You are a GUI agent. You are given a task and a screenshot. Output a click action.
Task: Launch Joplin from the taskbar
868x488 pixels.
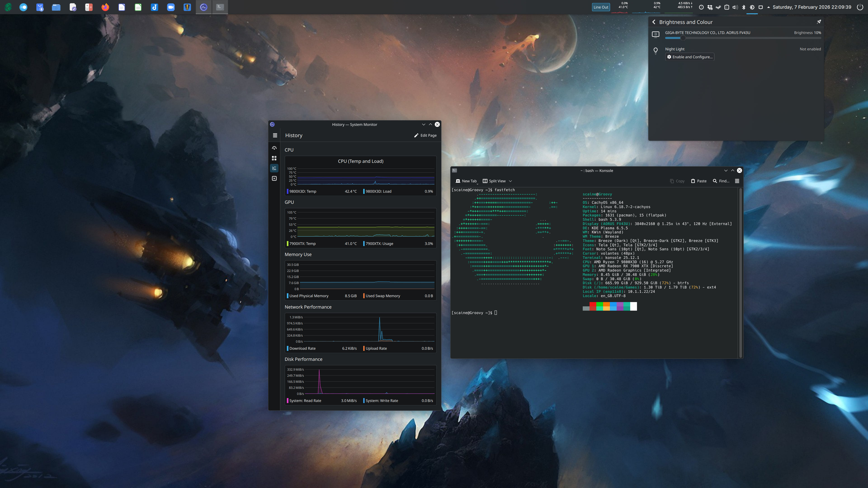pos(154,7)
